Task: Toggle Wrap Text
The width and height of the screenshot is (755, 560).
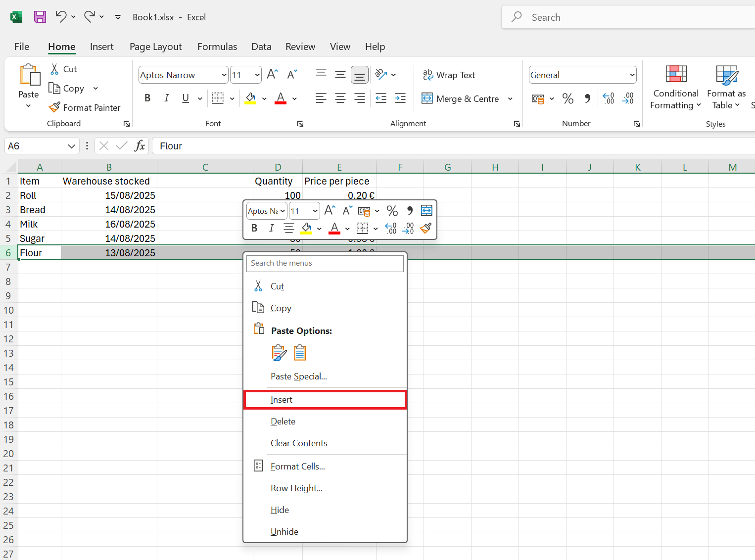Action: (x=449, y=75)
